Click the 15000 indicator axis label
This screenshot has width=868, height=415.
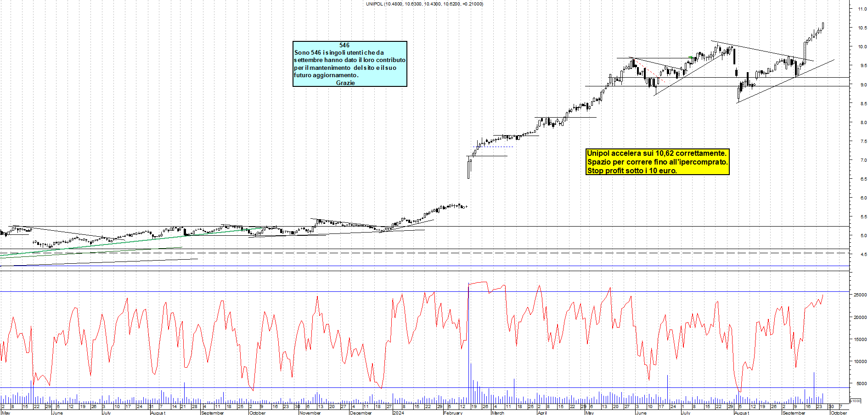pos(860,340)
